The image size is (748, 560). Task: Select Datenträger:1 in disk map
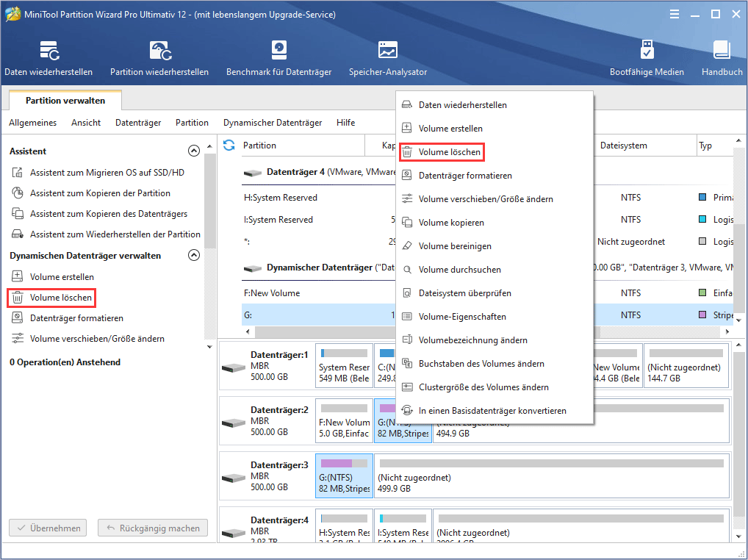(x=267, y=366)
